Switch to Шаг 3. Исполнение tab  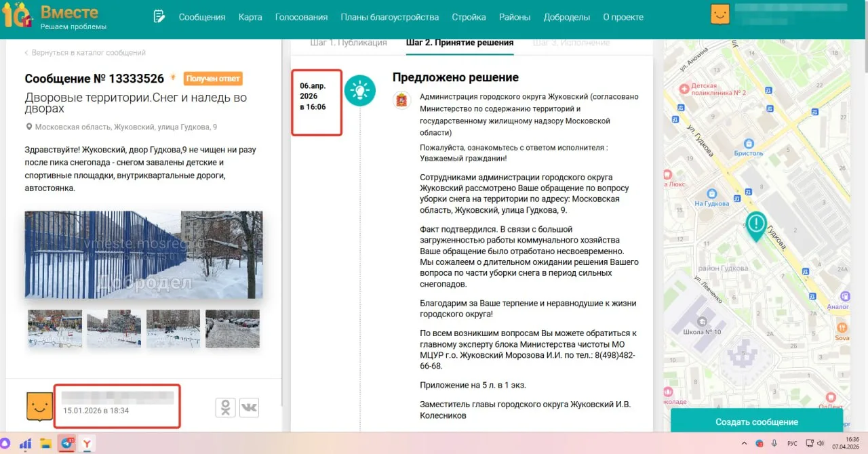click(x=571, y=43)
